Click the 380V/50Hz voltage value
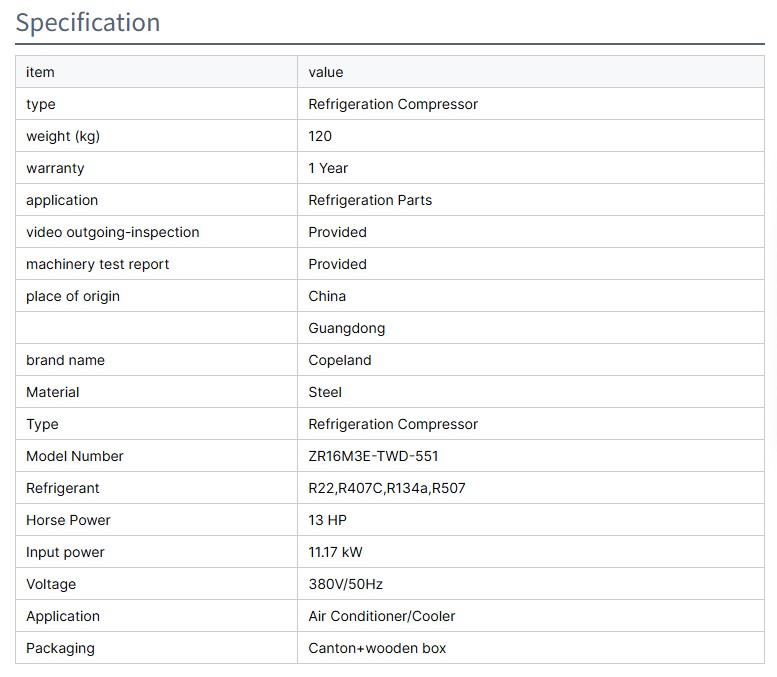 click(345, 584)
